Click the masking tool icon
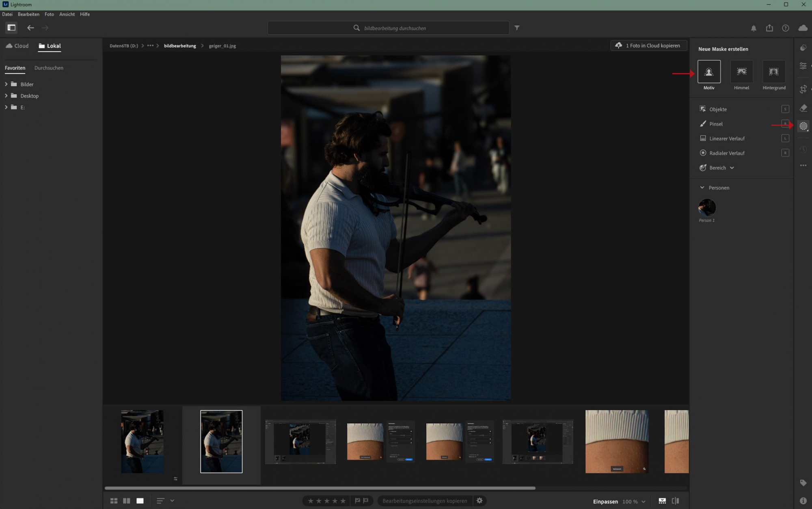This screenshot has height=509, width=812. tap(803, 126)
